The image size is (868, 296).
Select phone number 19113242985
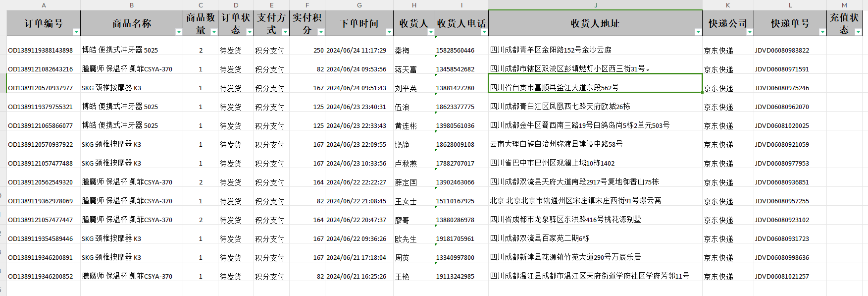[x=455, y=277]
